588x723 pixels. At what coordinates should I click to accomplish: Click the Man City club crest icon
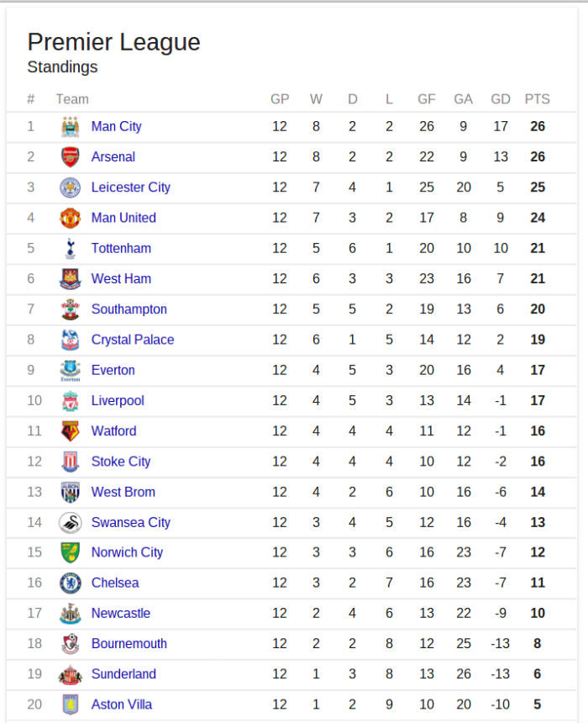pyautogui.click(x=70, y=127)
